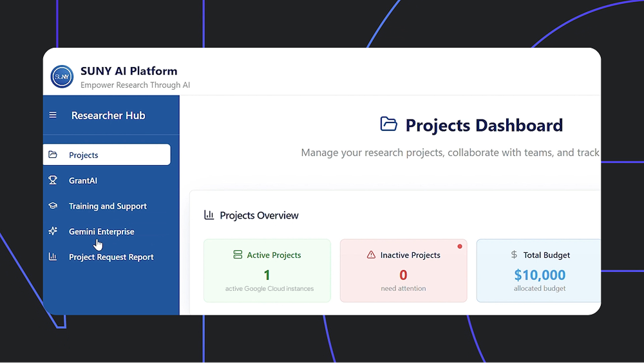Viewport: 644px width, 363px height.
Task: Click the Training and Support graduation cap icon
Action: [53, 206]
